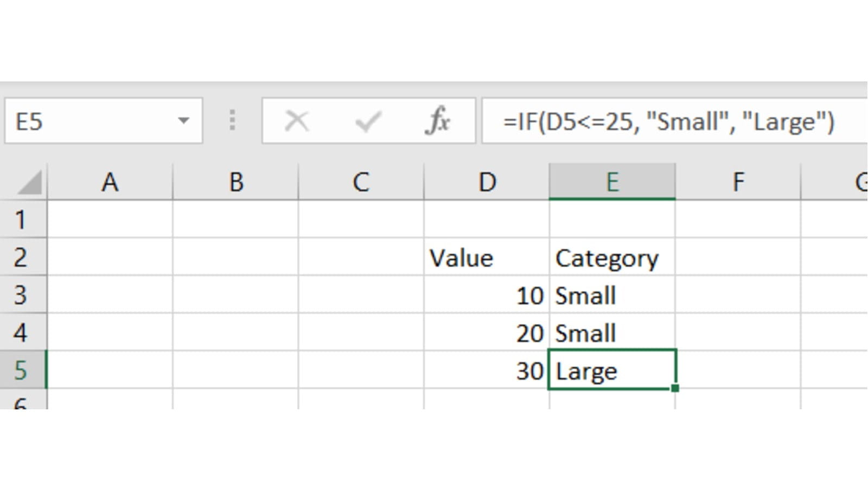Select row 5 header

(x=22, y=370)
